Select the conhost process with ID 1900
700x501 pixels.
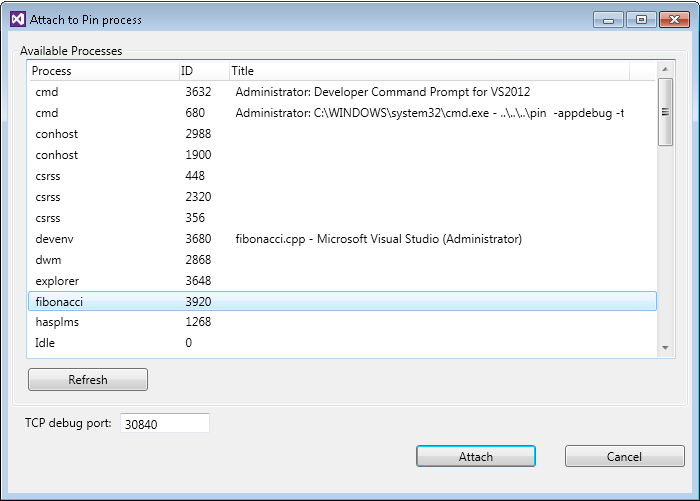pyautogui.click(x=342, y=155)
